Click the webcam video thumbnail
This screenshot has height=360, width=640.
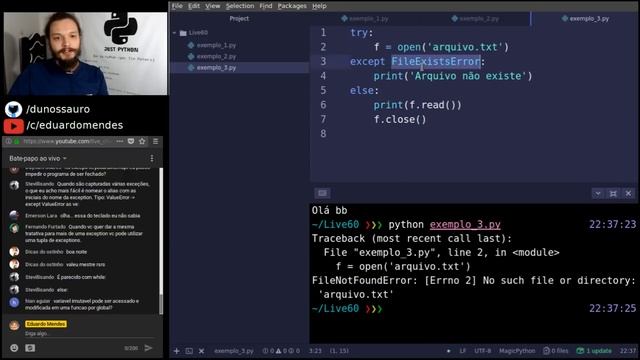85,53
